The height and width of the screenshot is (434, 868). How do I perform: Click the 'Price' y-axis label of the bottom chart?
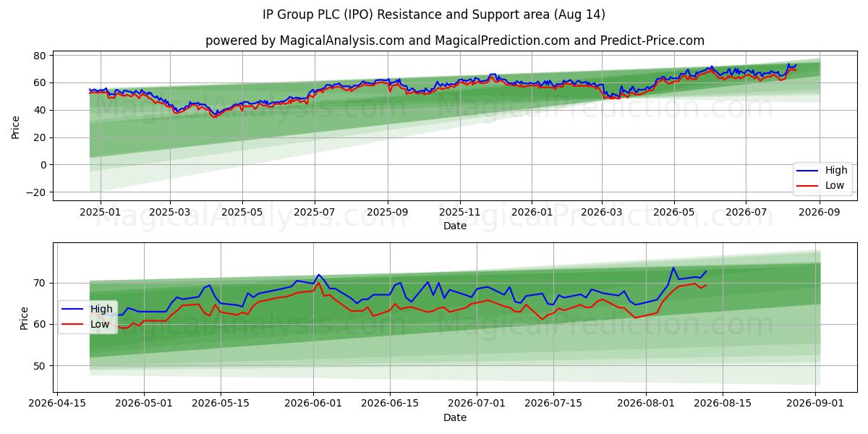[x=25, y=318]
